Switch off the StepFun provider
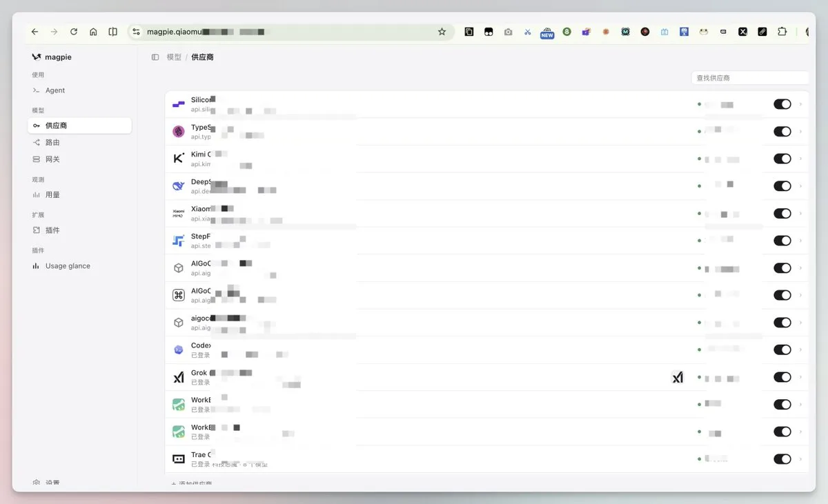The height and width of the screenshot is (504, 828). 782,241
